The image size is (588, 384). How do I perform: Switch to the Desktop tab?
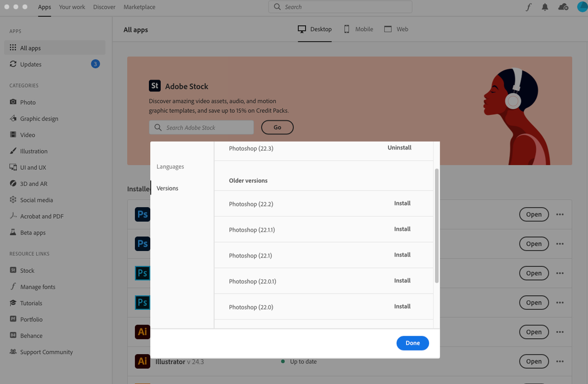[315, 29]
